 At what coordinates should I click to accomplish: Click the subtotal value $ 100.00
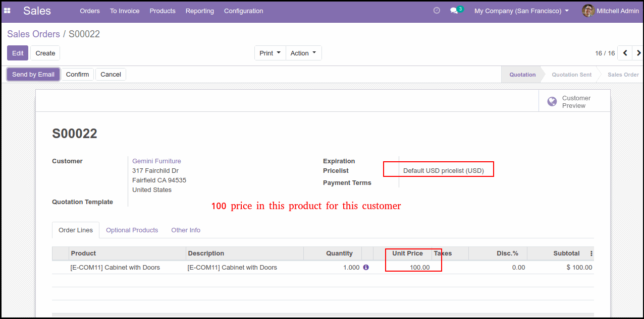coord(579,268)
